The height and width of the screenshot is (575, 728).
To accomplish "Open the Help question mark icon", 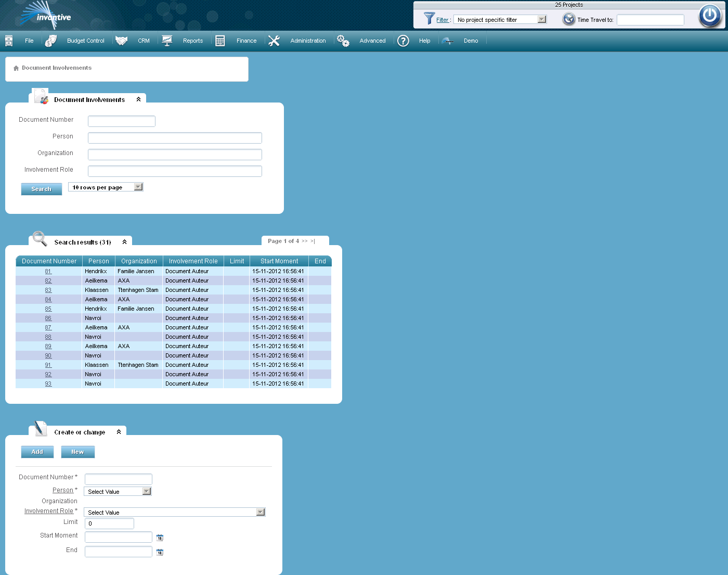I will pos(403,41).
